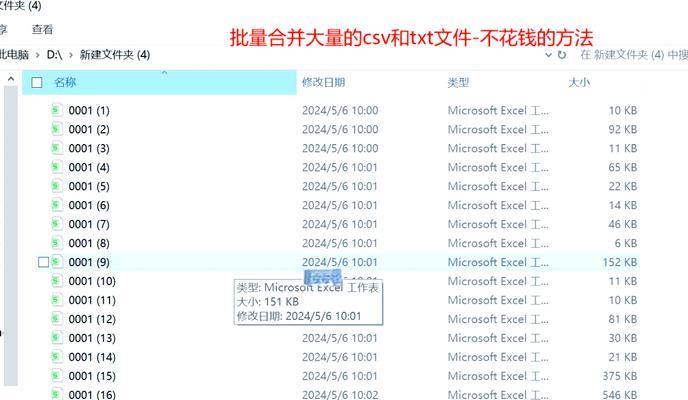Click the file icon of 0001 (7)
The image size is (688, 400).
click(57, 224)
